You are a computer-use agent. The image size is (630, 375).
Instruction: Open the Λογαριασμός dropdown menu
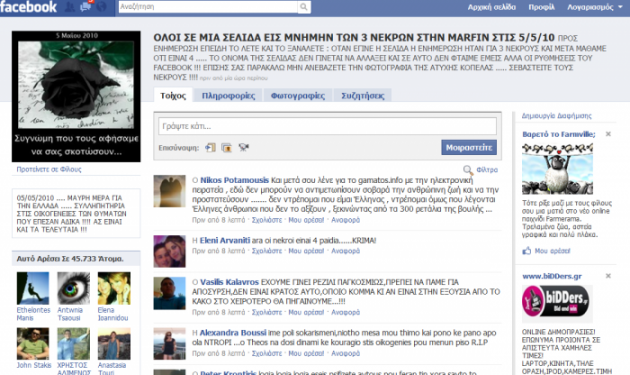click(x=594, y=7)
